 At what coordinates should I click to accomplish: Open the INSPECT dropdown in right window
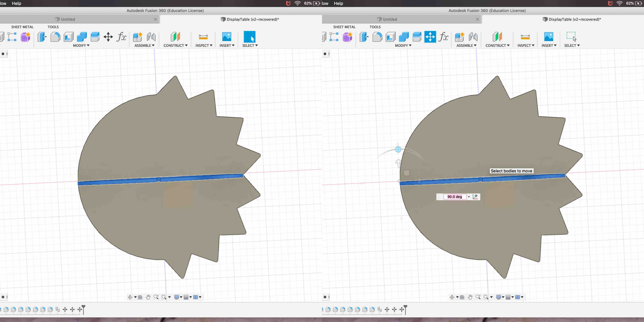tap(526, 45)
